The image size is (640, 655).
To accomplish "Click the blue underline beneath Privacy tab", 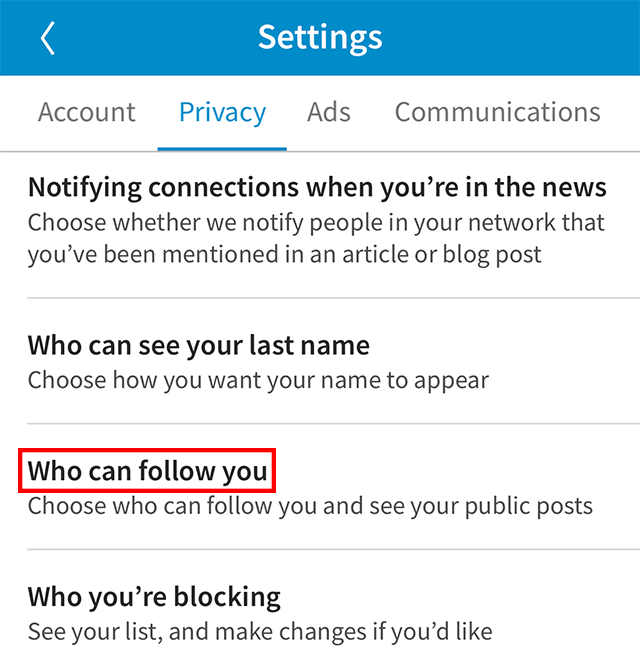I will 222,149.
